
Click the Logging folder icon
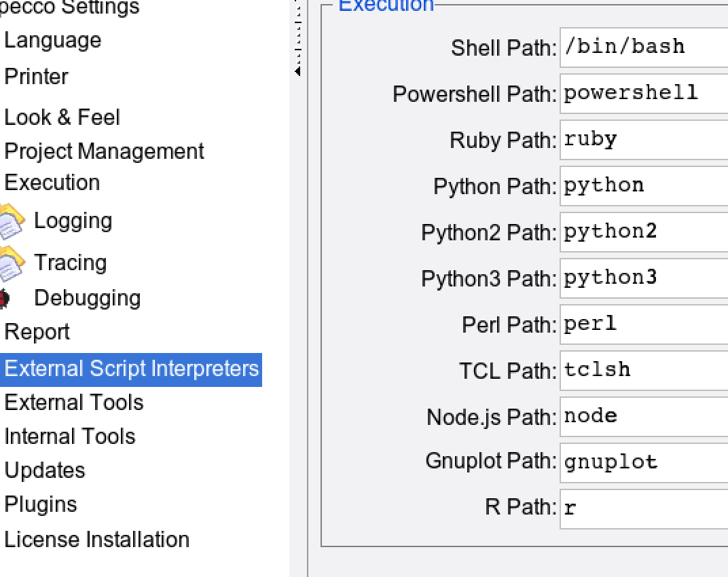(x=12, y=221)
